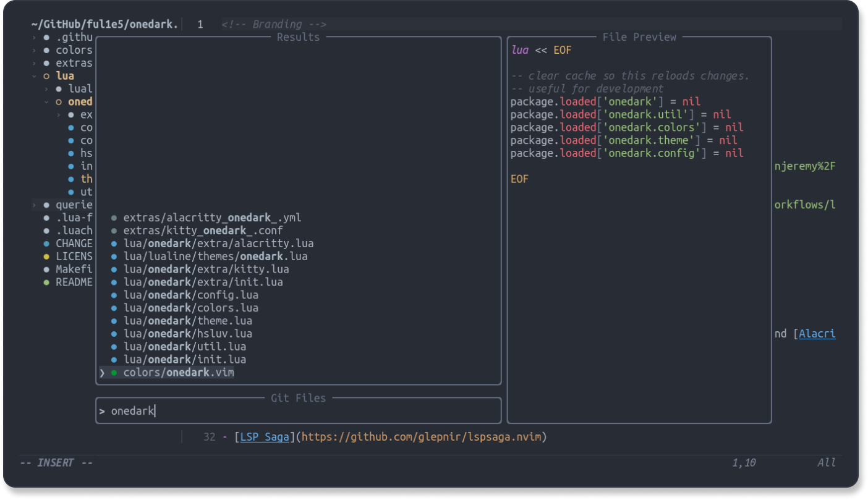Click the folder dot icon beside querie
The width and height of the screenshot is (868, 500).
[46, 205]
